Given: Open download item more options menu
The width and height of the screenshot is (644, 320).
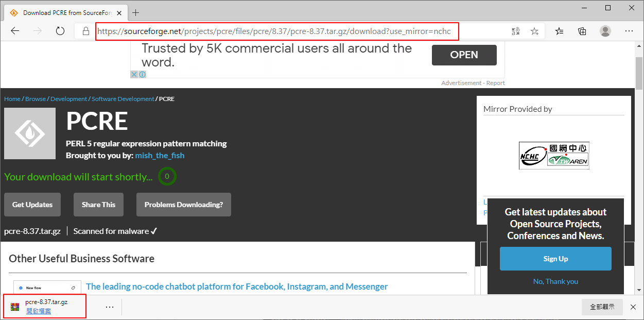Looking at the screenshot, I should point(110,307).
